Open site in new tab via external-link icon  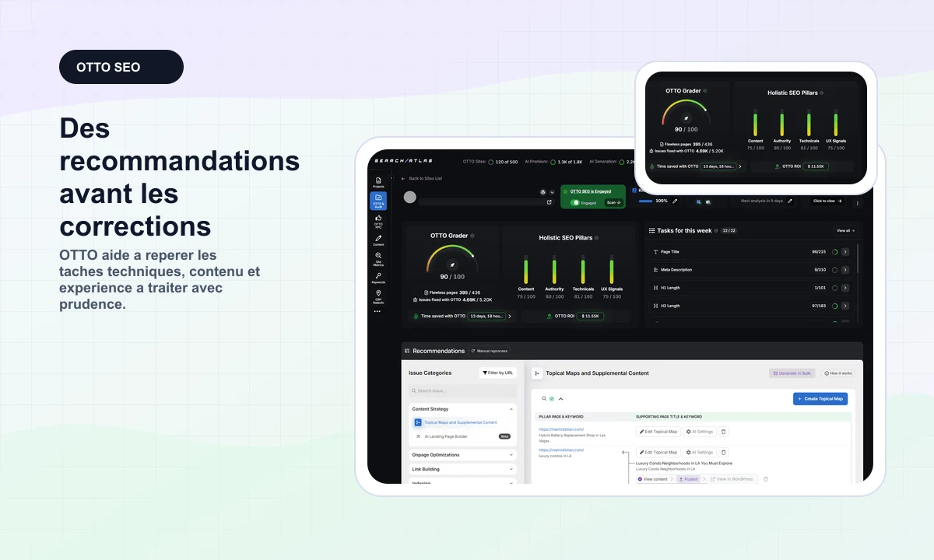(550, 202)
